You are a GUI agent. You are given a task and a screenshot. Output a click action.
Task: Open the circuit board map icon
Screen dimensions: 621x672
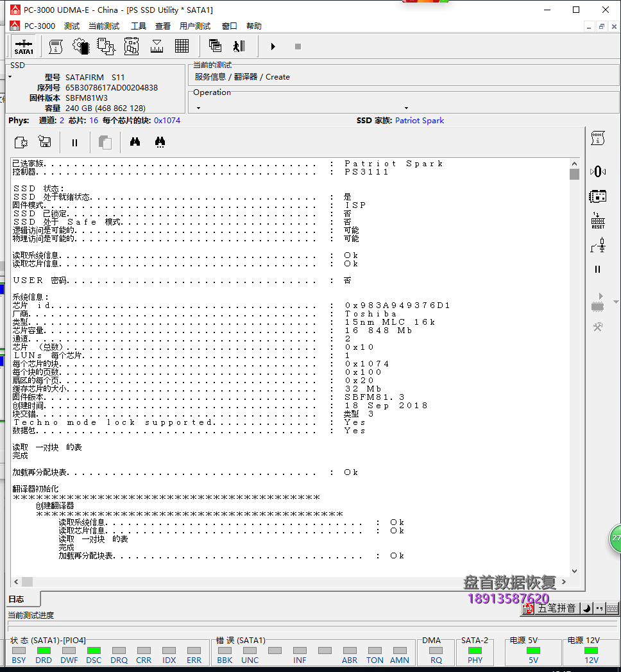tap(132, 46)
